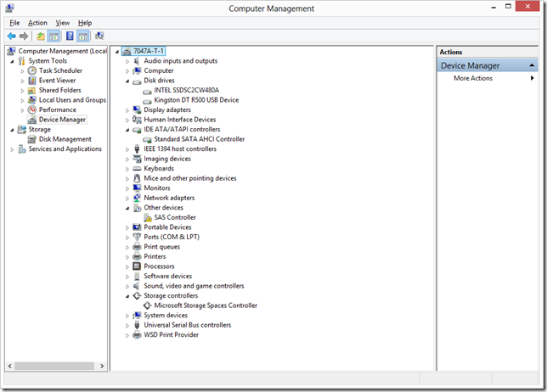547x392 pixels.
Task: Collapse the IDE ATA/ATAPI controllers node
Action: (x=127, y=130)
